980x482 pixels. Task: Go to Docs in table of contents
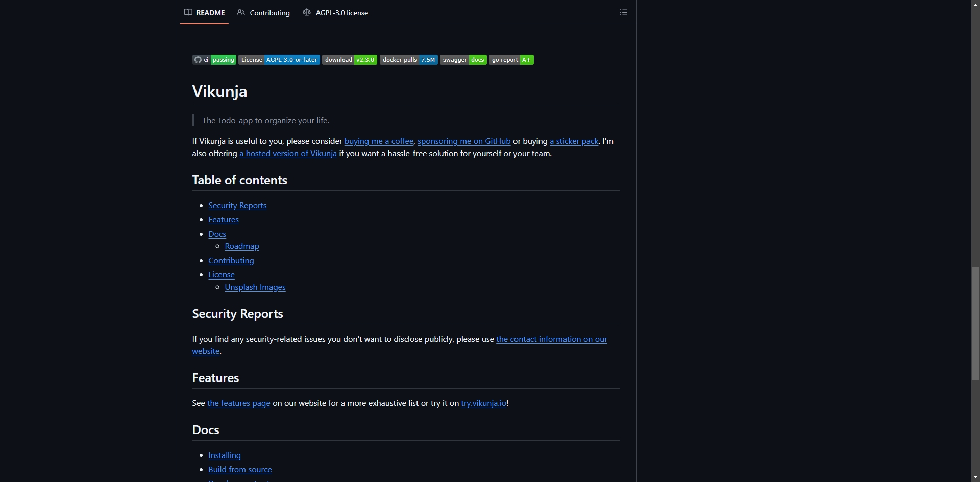(217, 234)
